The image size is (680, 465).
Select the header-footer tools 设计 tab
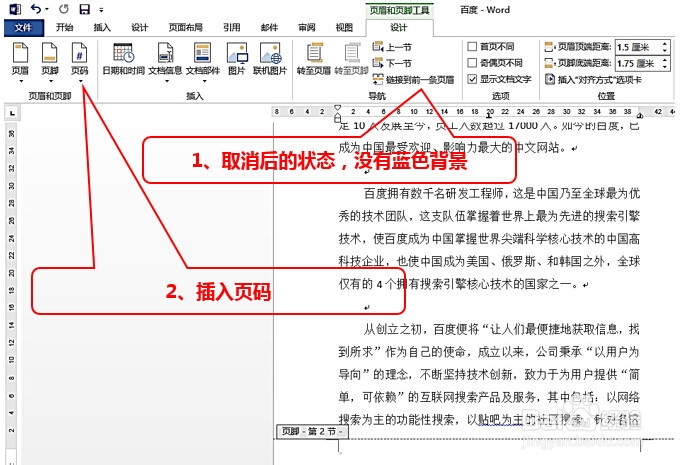399,27
